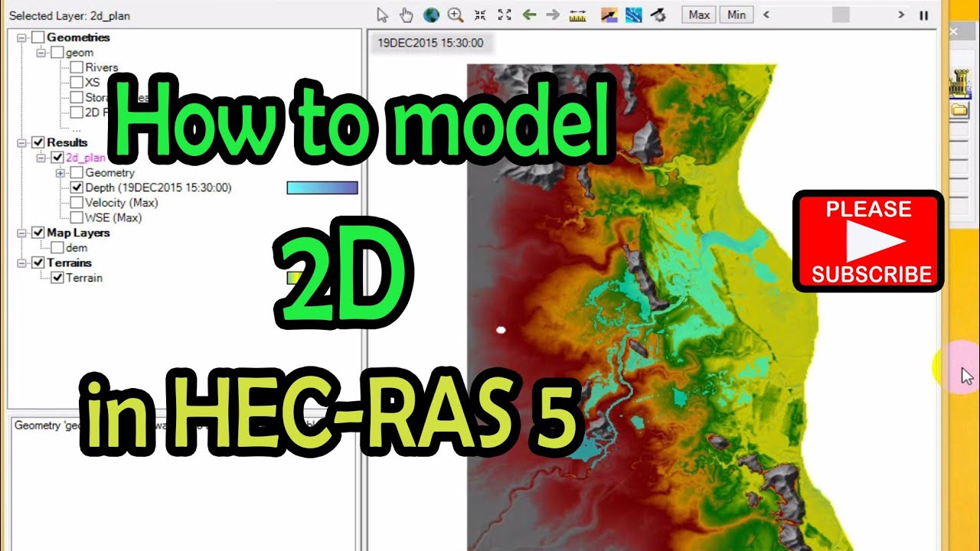980x551 pixels.
Task: Collapse the Map Layers tree node
Action: tap(21, 233)
